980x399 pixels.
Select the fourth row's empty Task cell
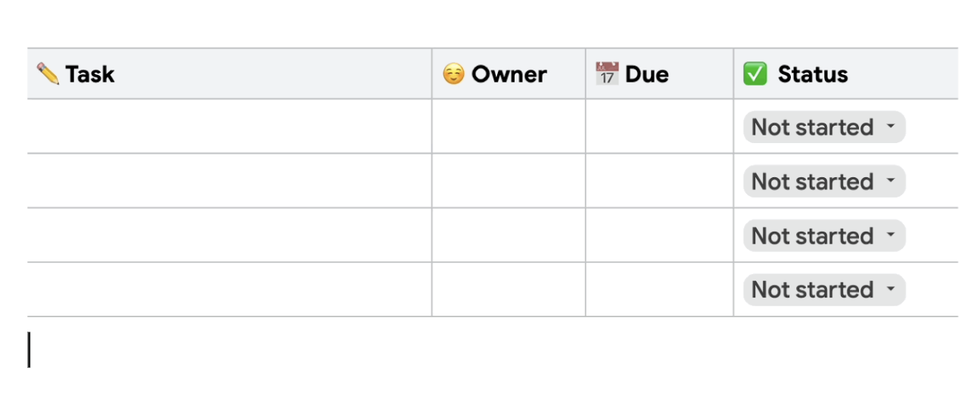(x=229, y=289)
